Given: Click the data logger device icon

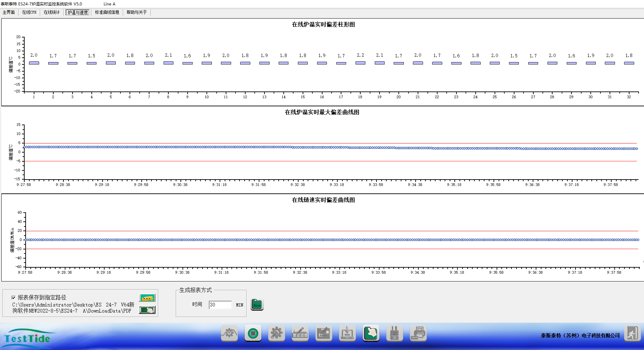Looking at the screenshot, I should (394, 333).
